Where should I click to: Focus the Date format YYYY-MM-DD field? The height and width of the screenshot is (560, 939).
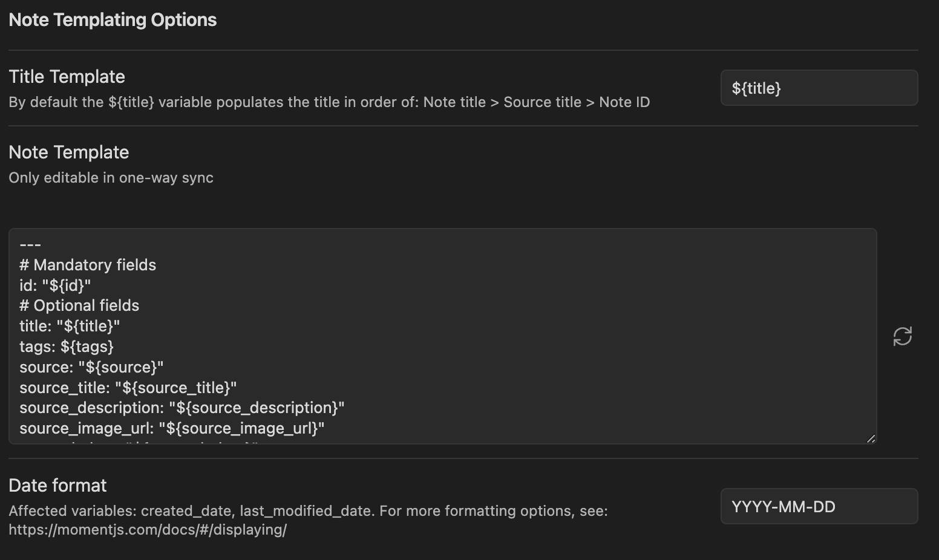(x=819, y=507)
